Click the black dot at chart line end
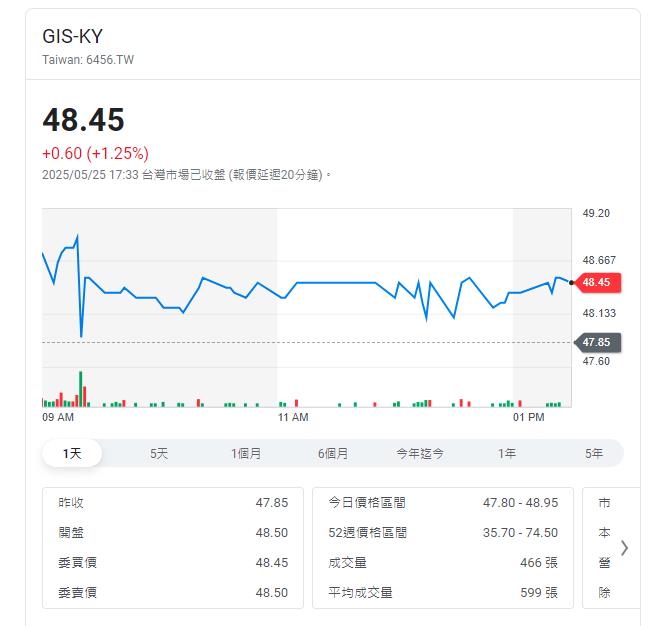The width and height of the screenshot is (656, 626). [x=571, y=282]
